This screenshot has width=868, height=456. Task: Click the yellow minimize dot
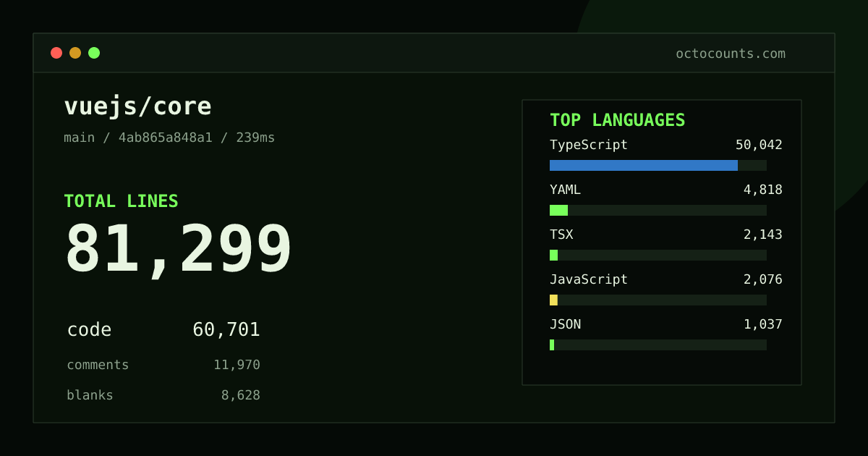(75, 53)
